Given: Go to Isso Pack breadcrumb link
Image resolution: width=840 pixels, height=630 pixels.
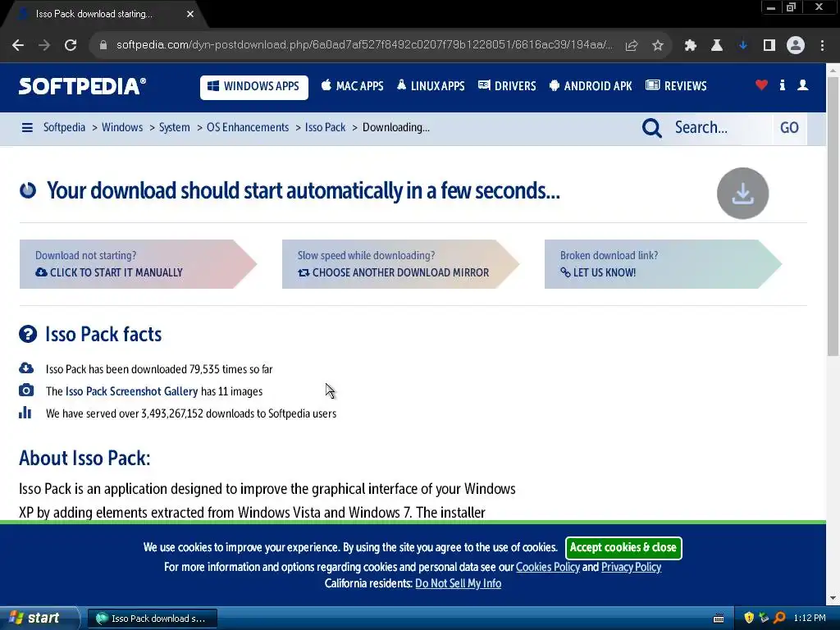Looking at the screenshot, I should 325,127.
